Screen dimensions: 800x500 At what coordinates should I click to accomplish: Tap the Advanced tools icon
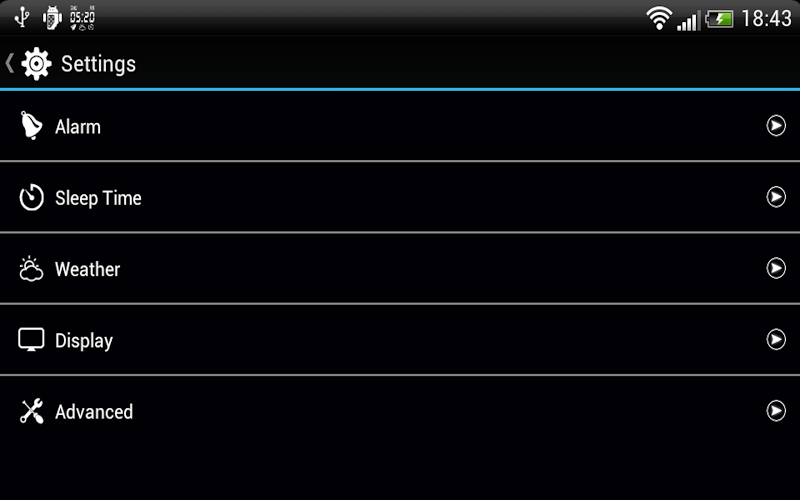point(32,411)
